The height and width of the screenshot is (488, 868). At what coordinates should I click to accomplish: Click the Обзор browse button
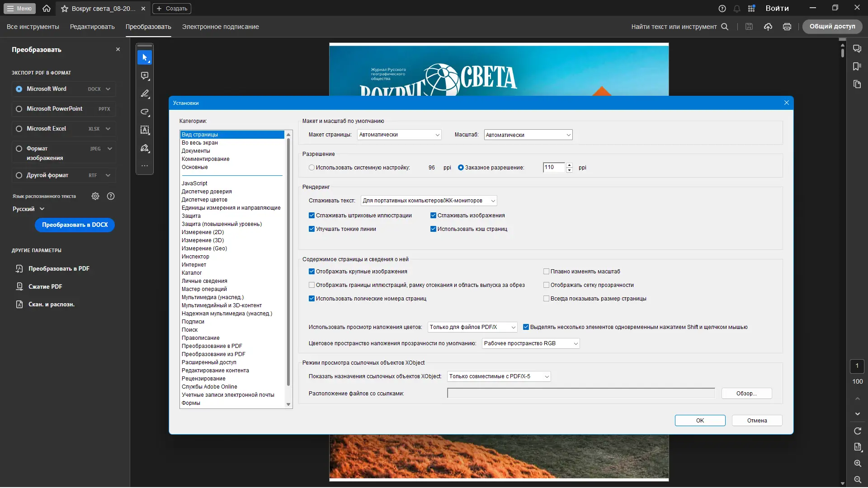coord(746,394)
